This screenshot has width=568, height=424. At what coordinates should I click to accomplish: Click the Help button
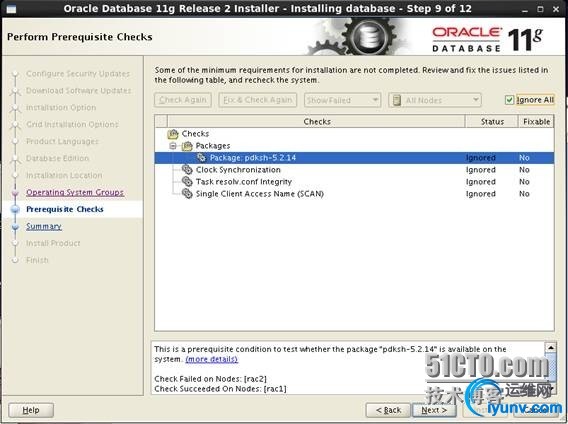(x=31, y=410)
